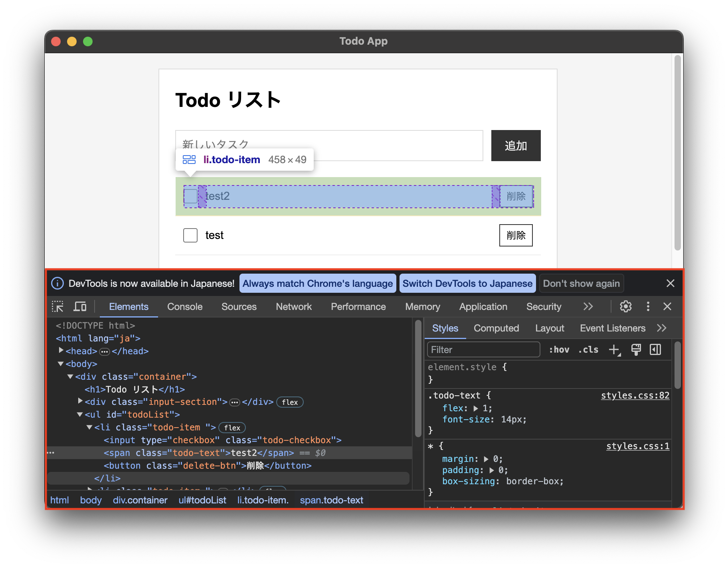Screen dimensions: 728x568
Task: Click the new style rule plus icon
Action: (614, 350)
